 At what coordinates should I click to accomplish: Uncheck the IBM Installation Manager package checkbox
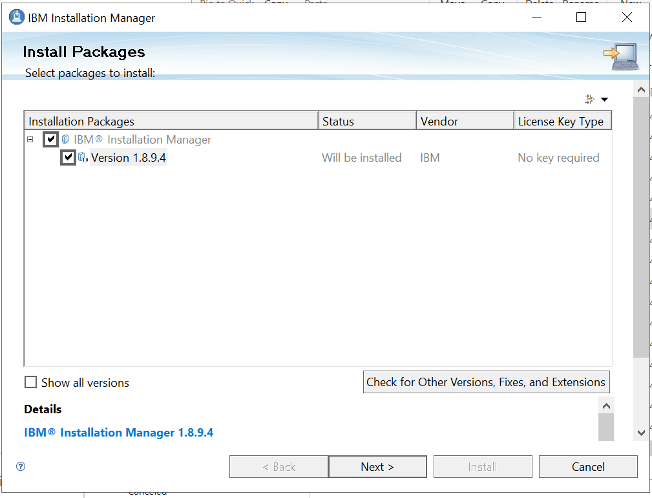pos(51,140)
